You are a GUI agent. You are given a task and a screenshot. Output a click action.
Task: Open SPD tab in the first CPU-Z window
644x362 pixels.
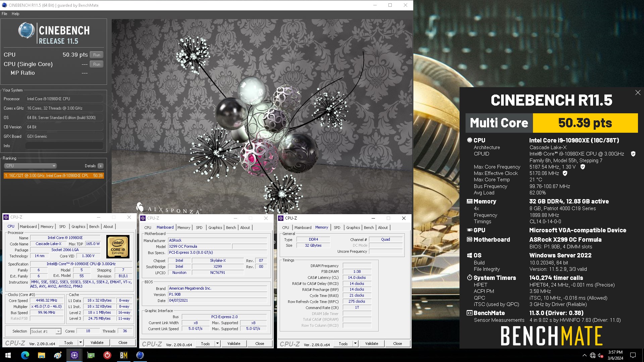62,227
